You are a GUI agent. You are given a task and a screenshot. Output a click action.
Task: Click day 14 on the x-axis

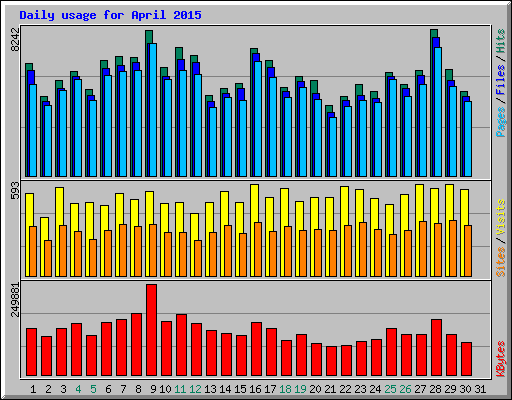click(x=225, y=389)
